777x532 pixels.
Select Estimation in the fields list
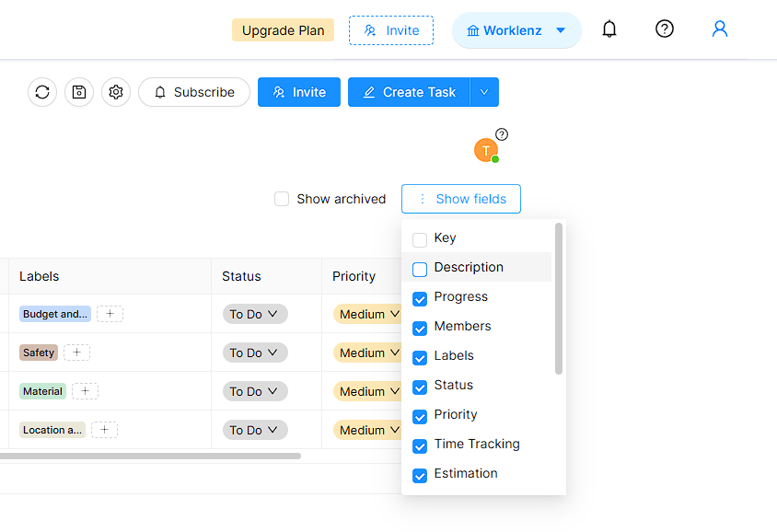tap(466, 474)
